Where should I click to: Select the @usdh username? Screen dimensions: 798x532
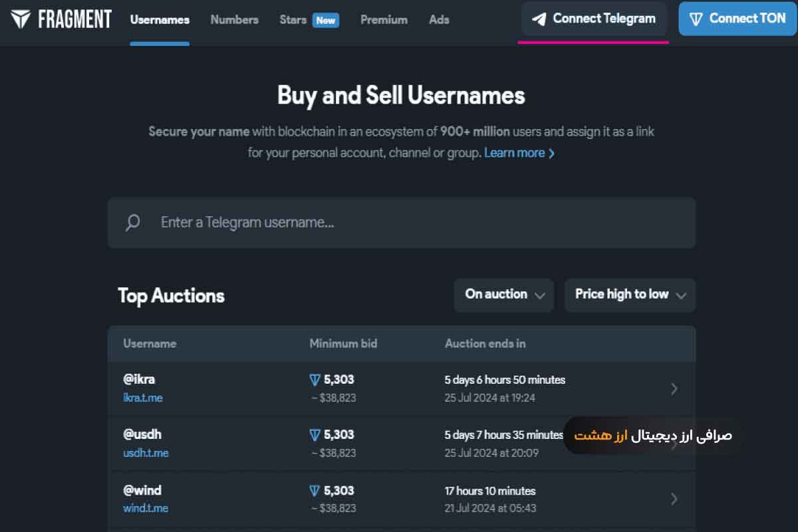click(x=142, y=435)
